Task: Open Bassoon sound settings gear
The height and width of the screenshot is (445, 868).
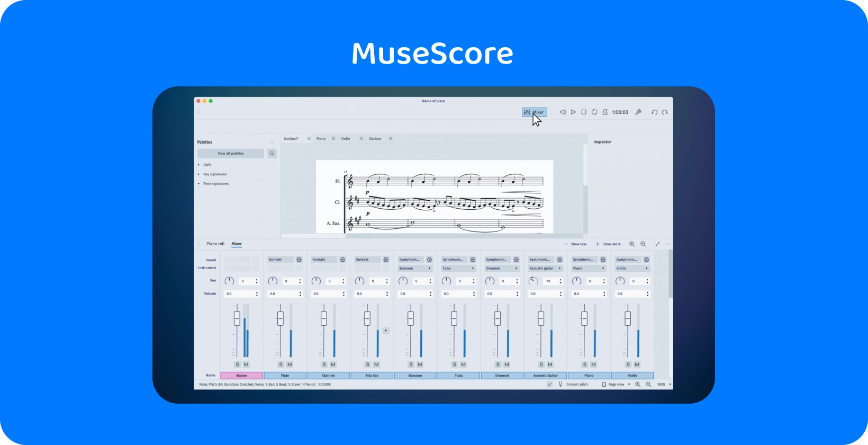Action: pyautogui.click(x=429, y=260)
